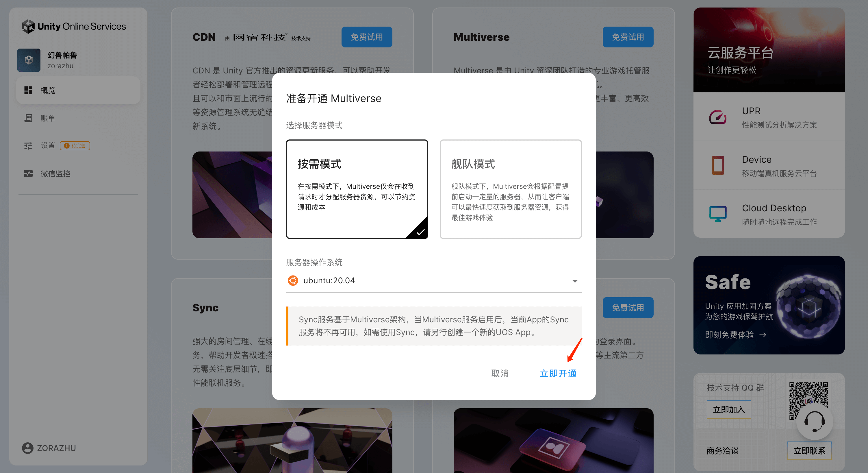
Task: Open the 服务器操作系统 selection field
Action: click(433, 280)
